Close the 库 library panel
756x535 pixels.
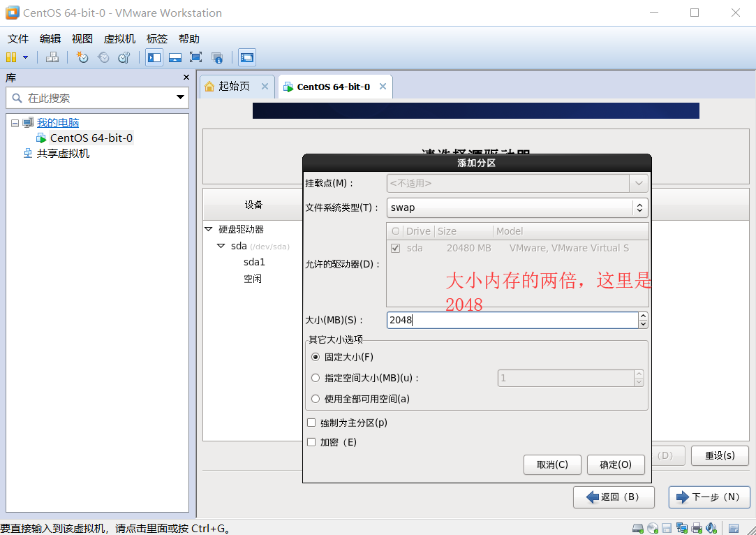[x=186, y=78]
